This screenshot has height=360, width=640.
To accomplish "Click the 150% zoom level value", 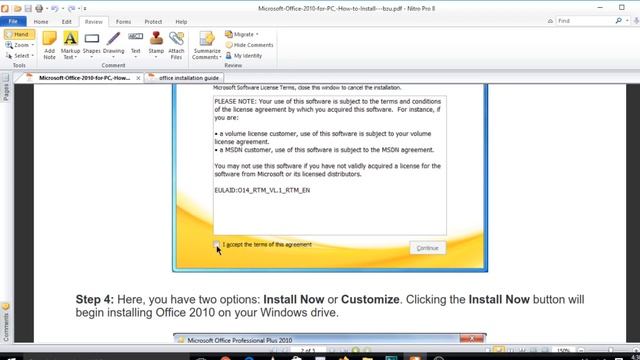I will [x=563, y=350].
